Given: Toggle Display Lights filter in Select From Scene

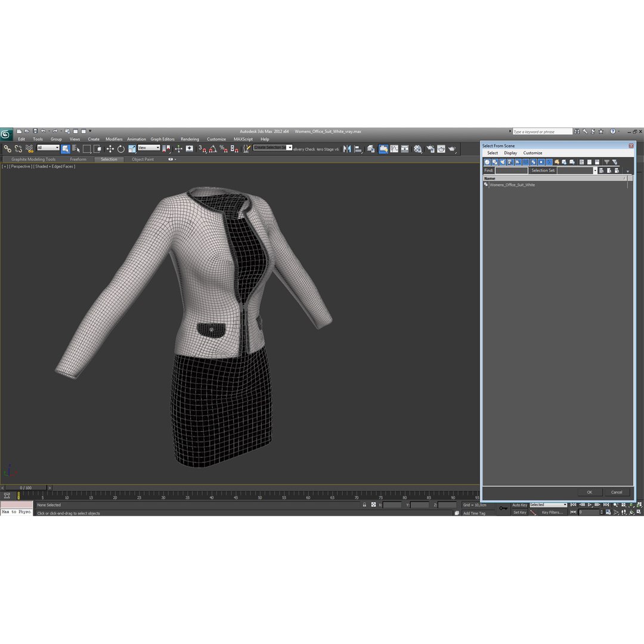Looking at the screenshot, I should click(503, 162).
